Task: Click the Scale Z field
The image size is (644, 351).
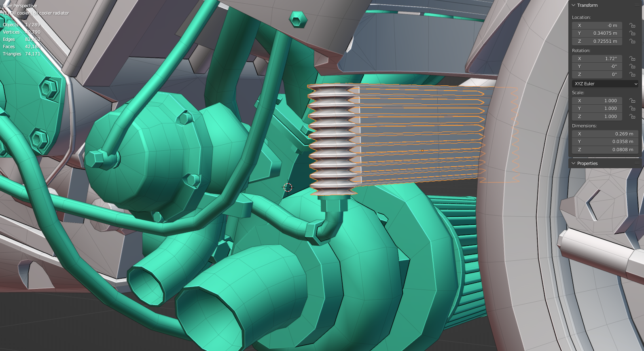Action: coord(597,116)
